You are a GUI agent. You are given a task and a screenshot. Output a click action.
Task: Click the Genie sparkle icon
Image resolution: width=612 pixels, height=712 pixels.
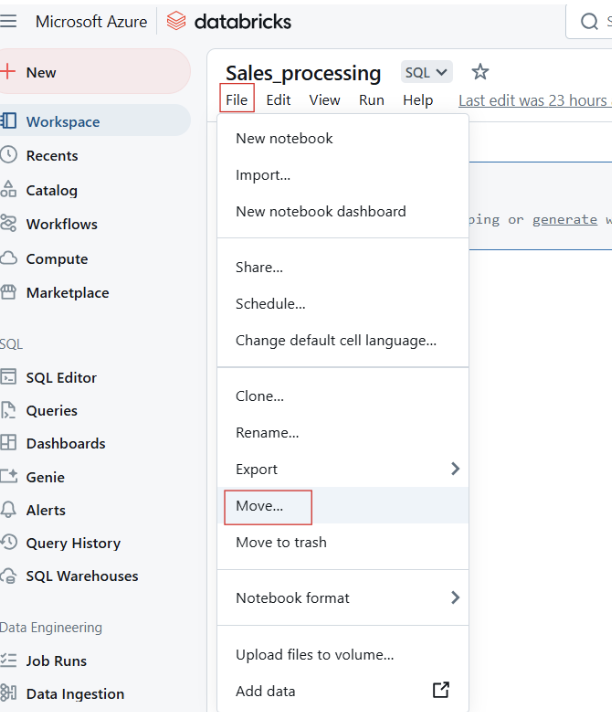(8, 476)
